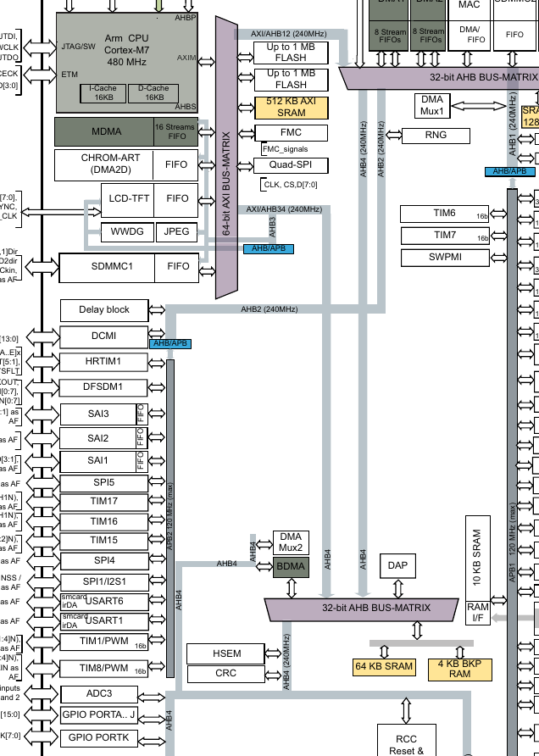Click the JPEG block
The height and width of the screenshot is (756, 539).
point(176,232)
